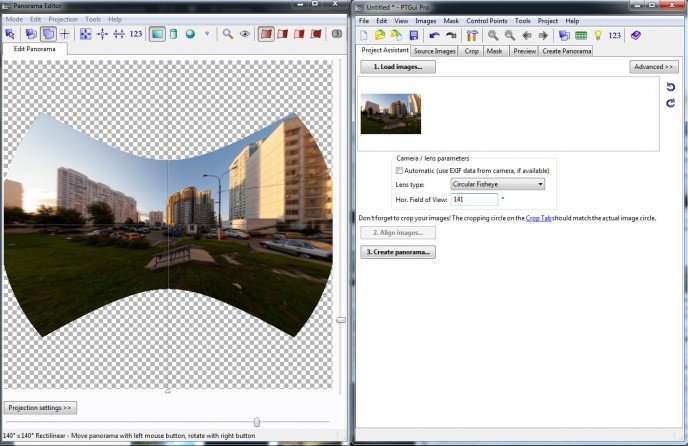Screen dimensions: 688x446
Task: Select the fourth red blend mode icon
Action: 316,34
